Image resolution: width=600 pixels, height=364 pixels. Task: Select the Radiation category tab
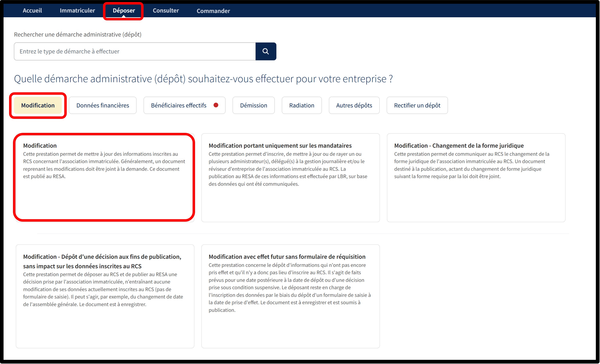[302, 105]
